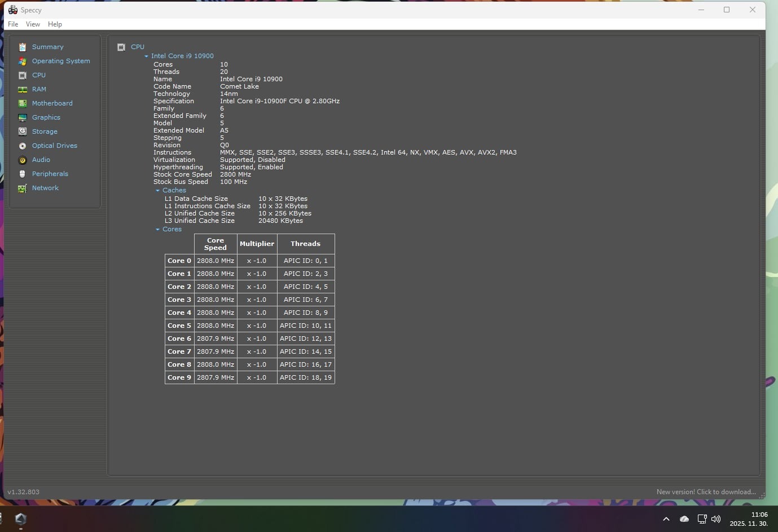Open the Help menu

pyautogui.click(x=55, y=24)
